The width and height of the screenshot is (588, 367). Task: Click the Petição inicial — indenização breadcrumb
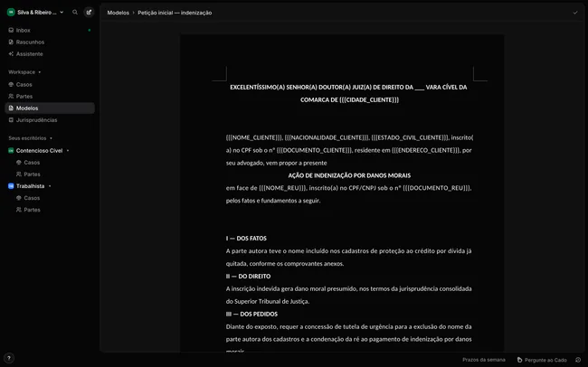[175, 13]
